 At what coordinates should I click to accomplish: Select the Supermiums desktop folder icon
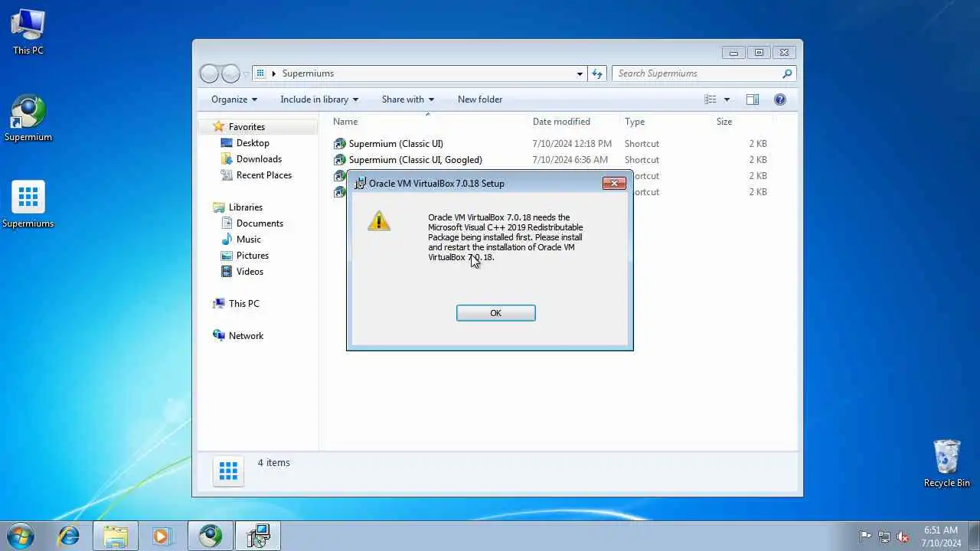coord(28,205)
